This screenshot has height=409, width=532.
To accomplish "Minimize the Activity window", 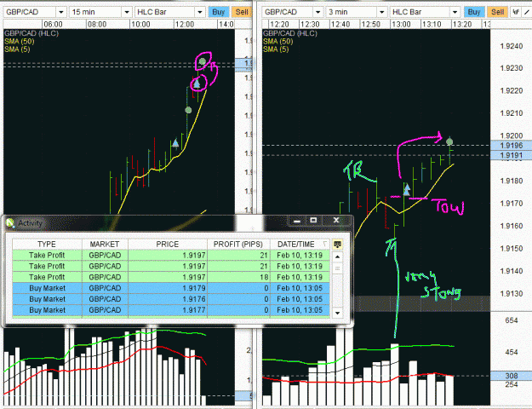I will 297,221.
